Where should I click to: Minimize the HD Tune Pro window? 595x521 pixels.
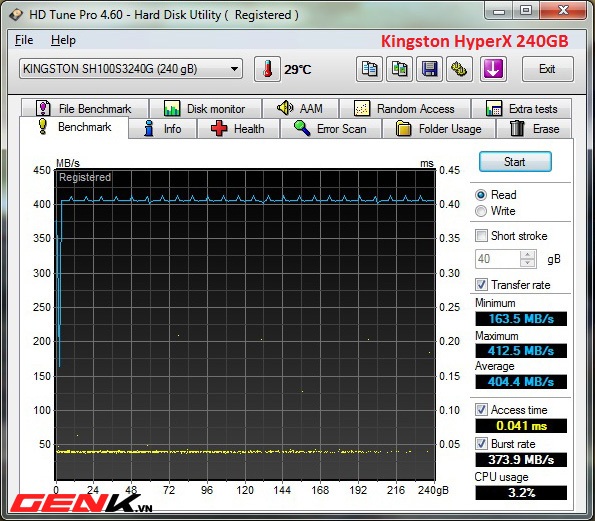click(x=499, y=11)
